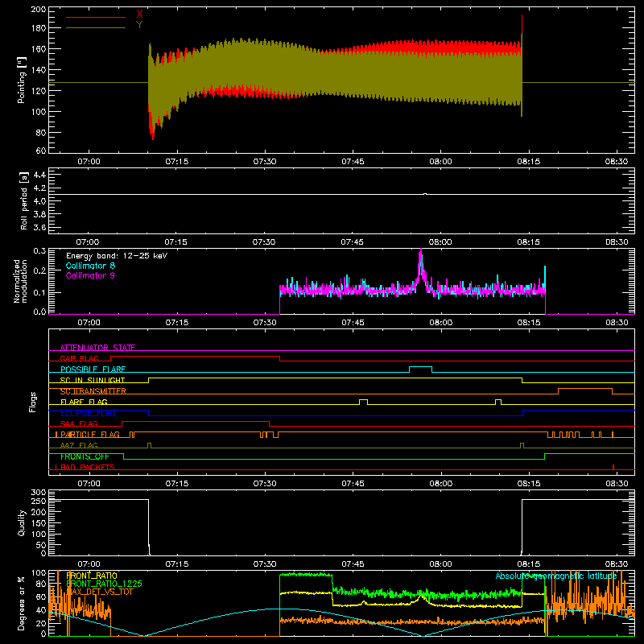
Task: Click 08:15 tick label under quality plot
Action: tap(529, 564)
